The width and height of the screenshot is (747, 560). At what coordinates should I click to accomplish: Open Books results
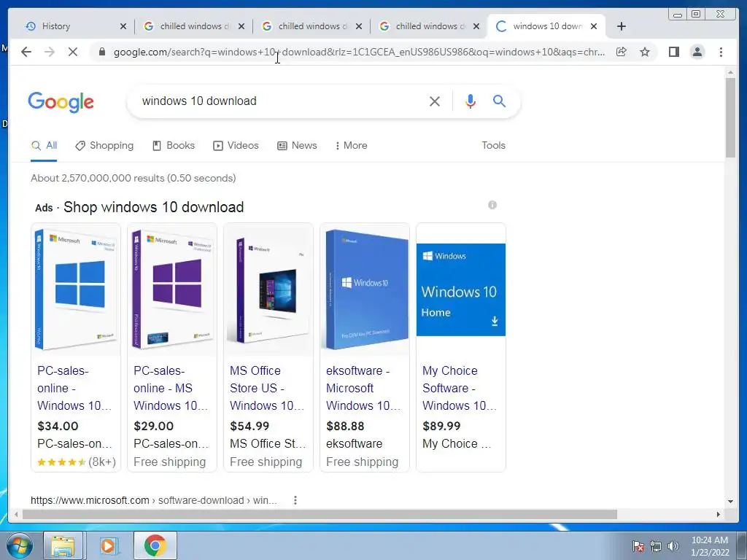[x=174, y=145]
